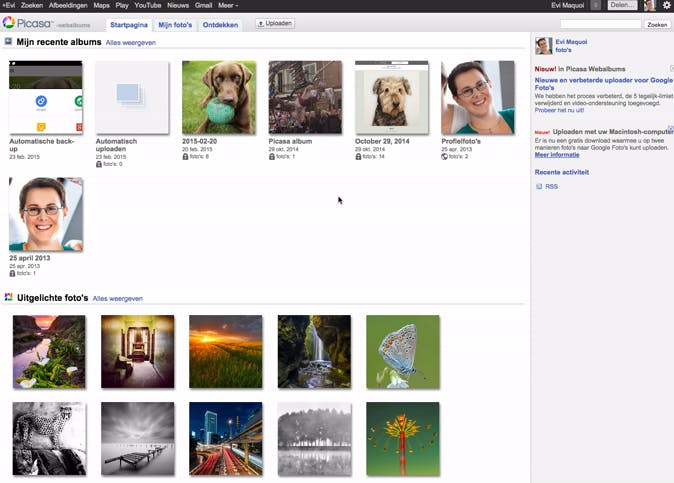Click the October 29, 2014 album title
The height and width of the screenshot is (483, 674).
(382, 141)
